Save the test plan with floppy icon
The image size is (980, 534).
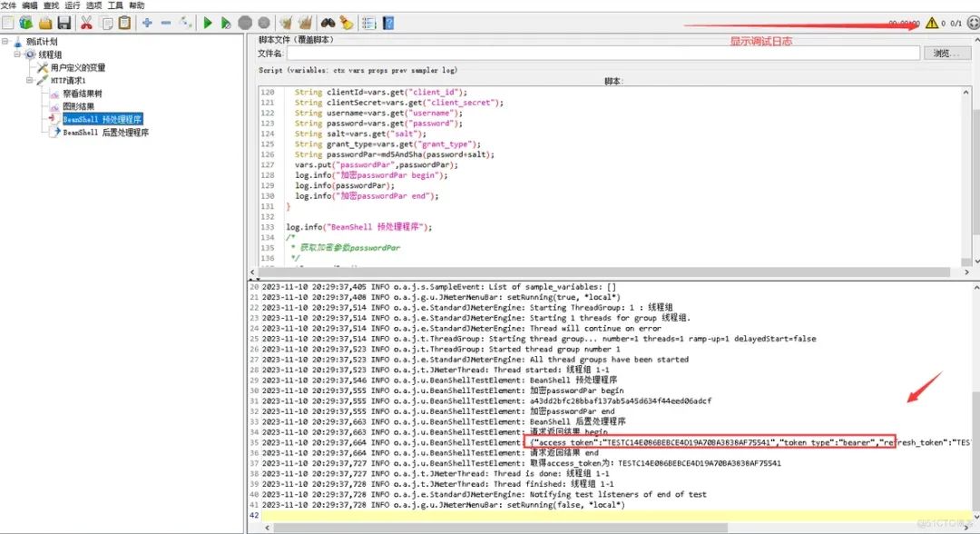click(64, 23)
